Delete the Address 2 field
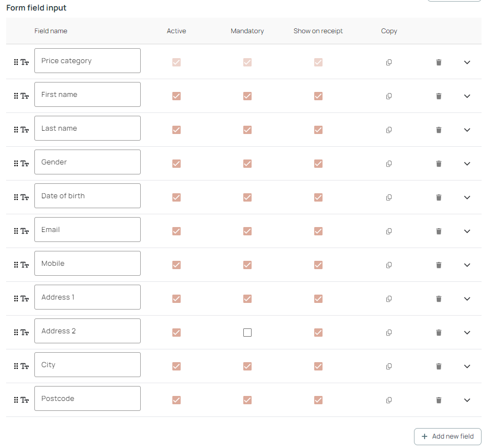 click(x=439, y=333)
